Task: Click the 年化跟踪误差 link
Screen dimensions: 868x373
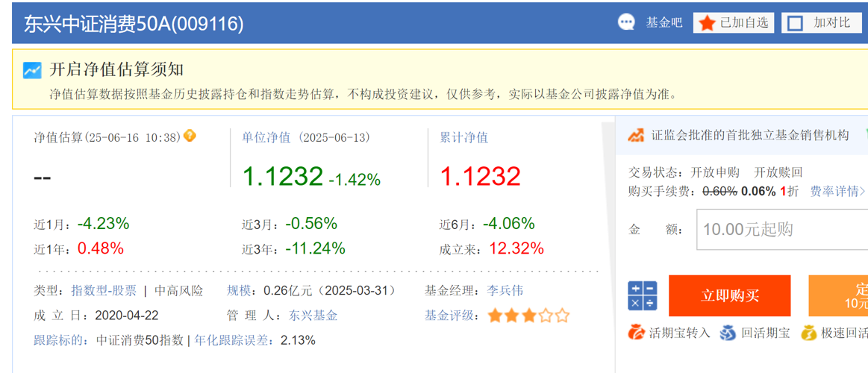Action: 231,339
